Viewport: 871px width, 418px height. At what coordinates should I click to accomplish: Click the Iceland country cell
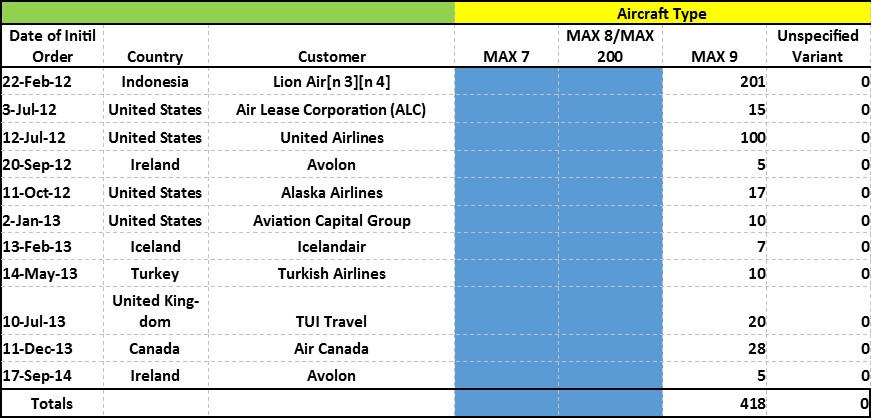(x=156, y=246)
